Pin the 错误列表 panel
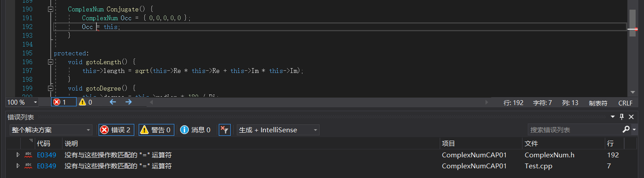This screenshot has height=178, width=644. point(622,117)
